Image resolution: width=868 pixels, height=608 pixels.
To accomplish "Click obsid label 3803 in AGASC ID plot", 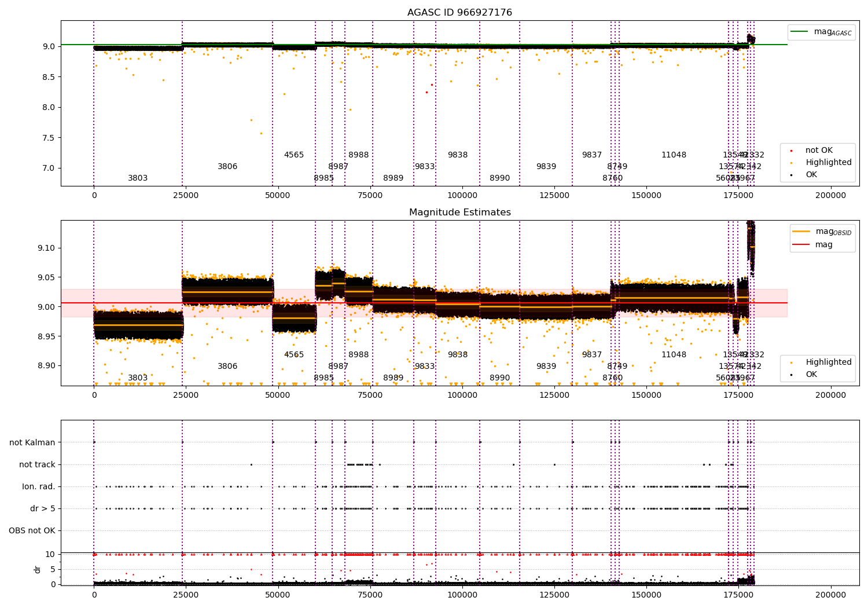I will pyautogui.click(x=138, y=178).
